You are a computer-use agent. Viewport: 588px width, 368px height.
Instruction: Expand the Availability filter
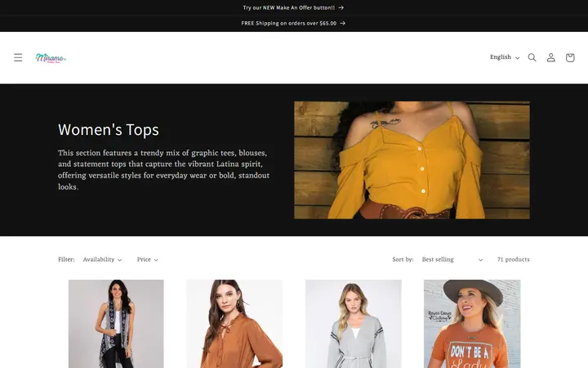click(102, 259)
